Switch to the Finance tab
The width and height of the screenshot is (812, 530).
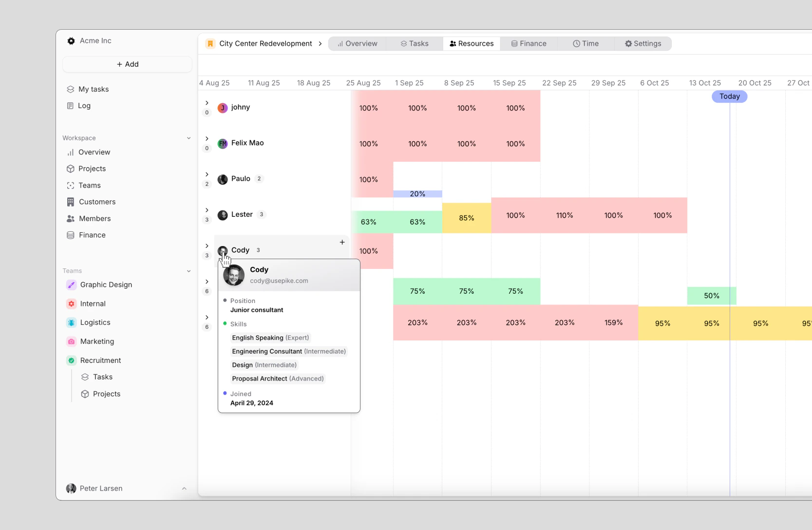pyautogui.click(x=529, y=43)
